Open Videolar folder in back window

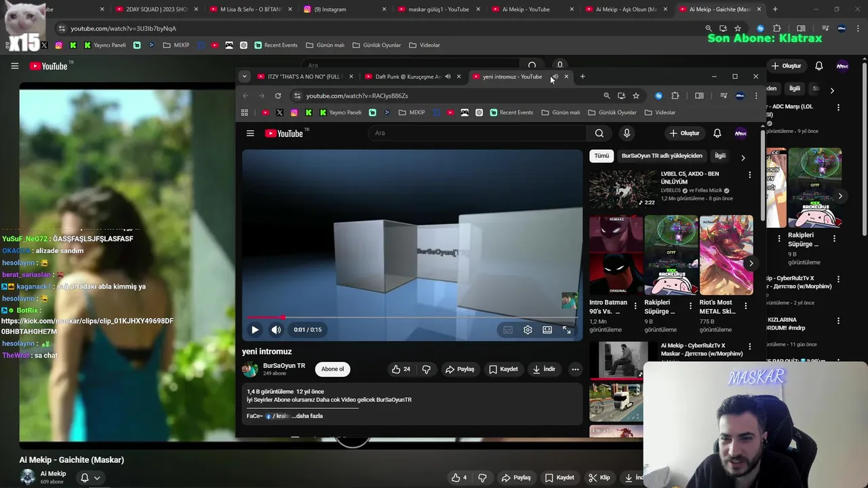pos(425,45)
